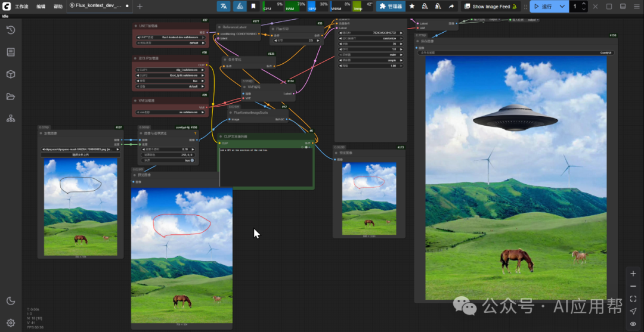Image resolution: width=644 pixels, height=332 pixels.
Task: Toggle the 异步 true switch
Action: (168, 160)
